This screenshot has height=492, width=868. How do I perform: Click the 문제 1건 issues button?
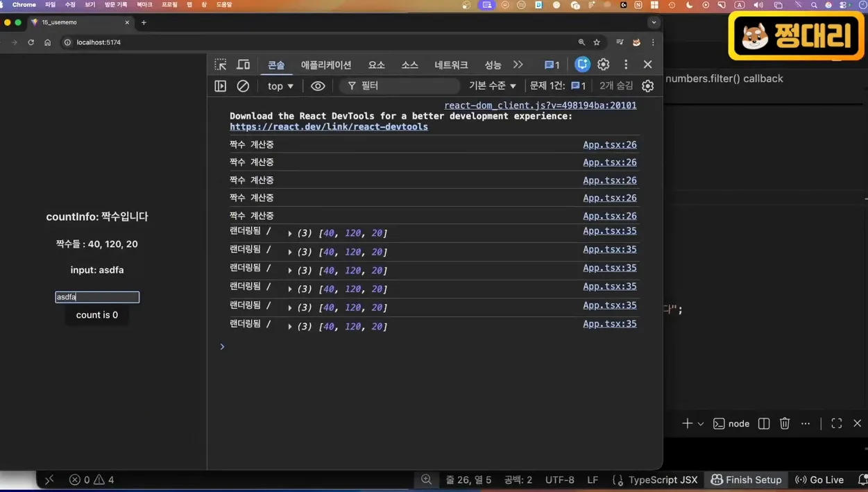coord(558,86)
